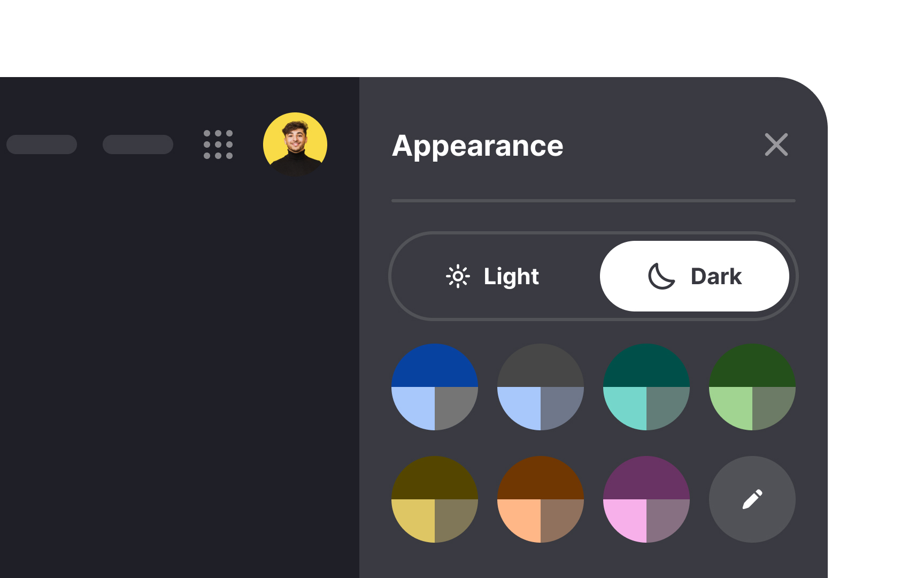Apply the orange color theme swatch
The width and height of the screenshot is (924, 578).
541,499
